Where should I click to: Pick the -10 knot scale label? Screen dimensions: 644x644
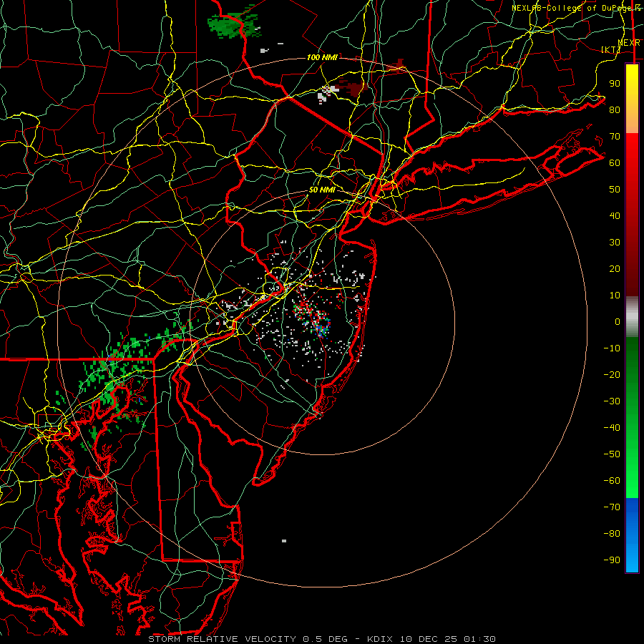(x=612, y=348)
